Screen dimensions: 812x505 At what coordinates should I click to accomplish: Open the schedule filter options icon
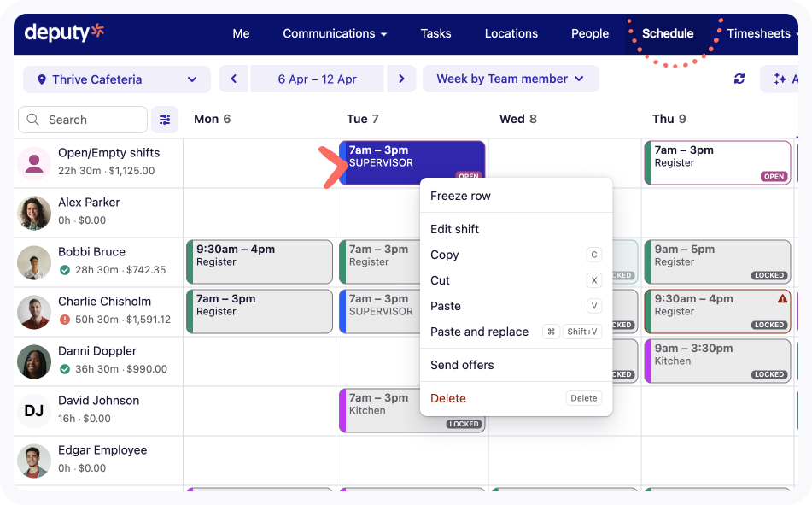tap(165, 120)
